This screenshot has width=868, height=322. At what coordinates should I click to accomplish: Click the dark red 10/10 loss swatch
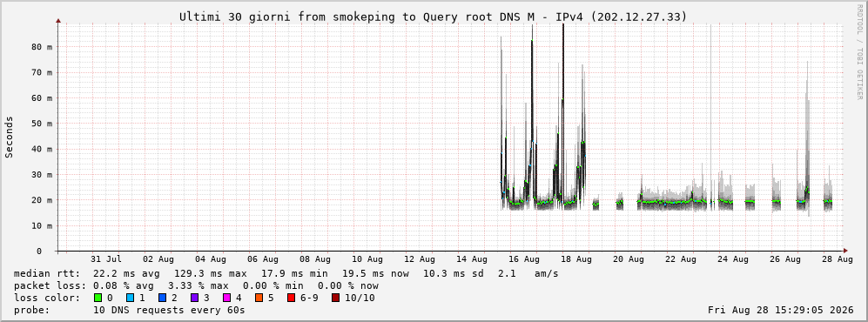coord(335,299)
